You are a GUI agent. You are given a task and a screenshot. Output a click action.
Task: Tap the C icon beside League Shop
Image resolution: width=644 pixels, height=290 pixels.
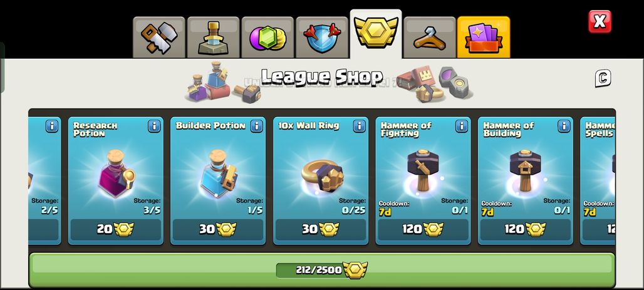[603, 78]
